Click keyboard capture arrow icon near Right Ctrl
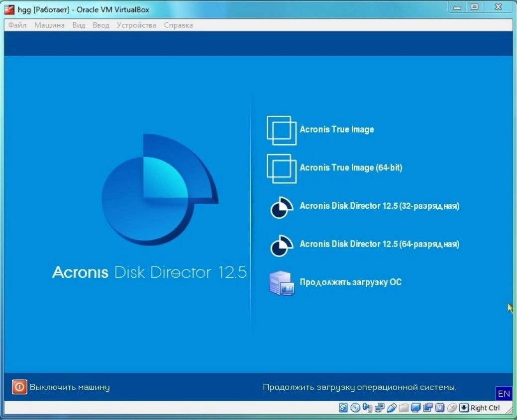Image resolution: width=517 pixels, height=420 pixels. click(x=464, y=408)
